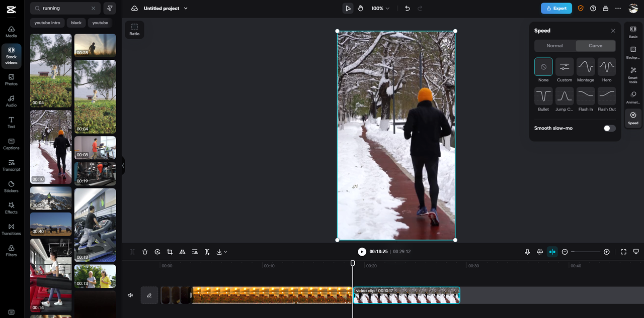Select the 'black' search tag

coord(76,23)
